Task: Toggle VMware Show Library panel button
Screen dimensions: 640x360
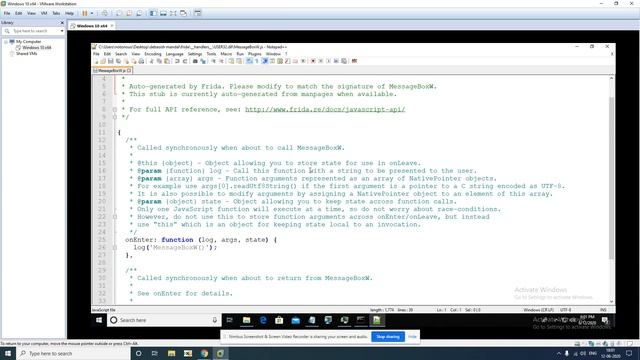Action: tap(153, 13)
